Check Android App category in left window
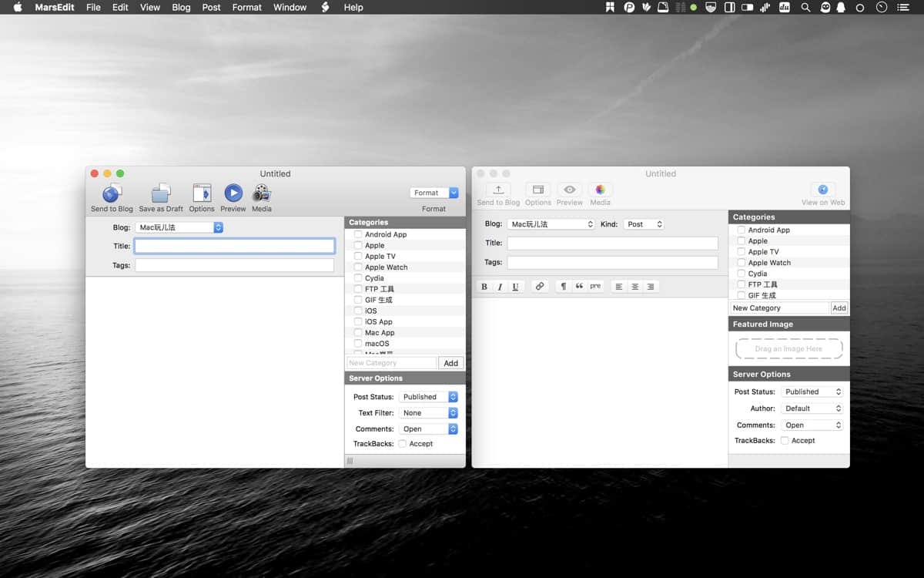This screenshot has height=578, width=924. tap(358, 234)
